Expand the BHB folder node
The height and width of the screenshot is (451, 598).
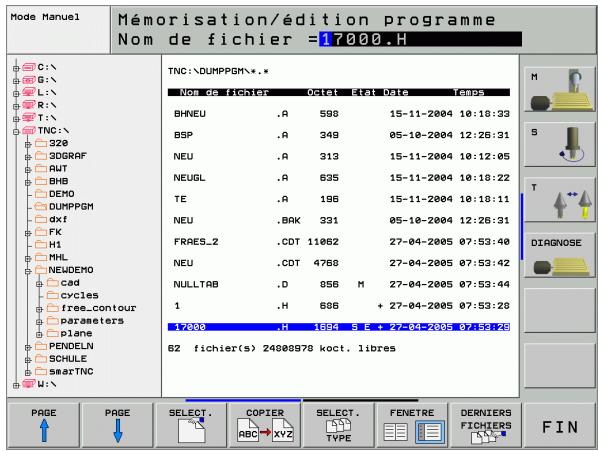(28, 183)
